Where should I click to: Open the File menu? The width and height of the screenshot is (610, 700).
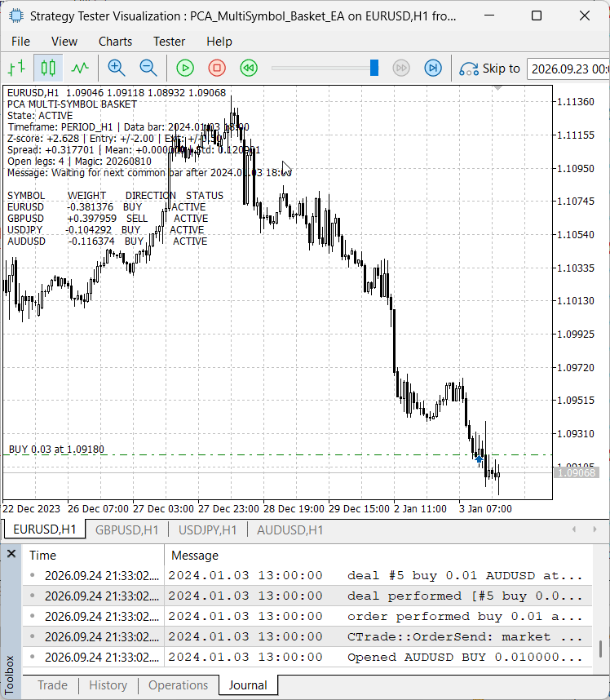click(21, 42)
